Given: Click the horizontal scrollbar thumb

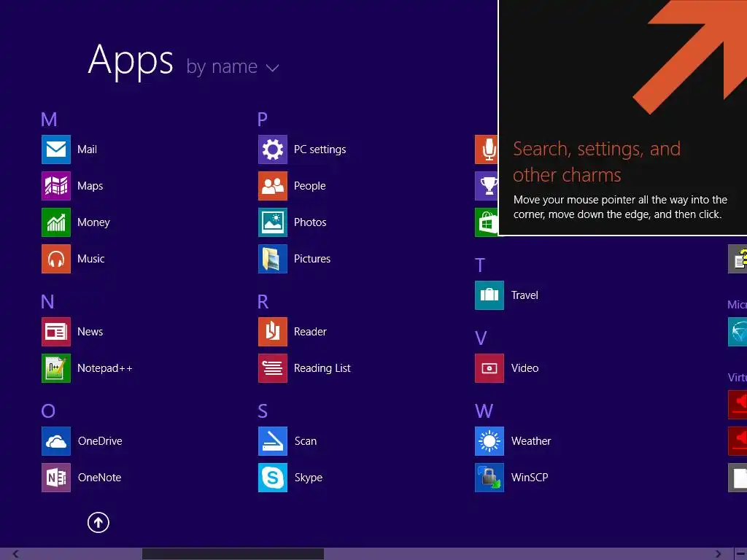Looking at the screenshot, I should pyautogui.click(x=233, y=554).
